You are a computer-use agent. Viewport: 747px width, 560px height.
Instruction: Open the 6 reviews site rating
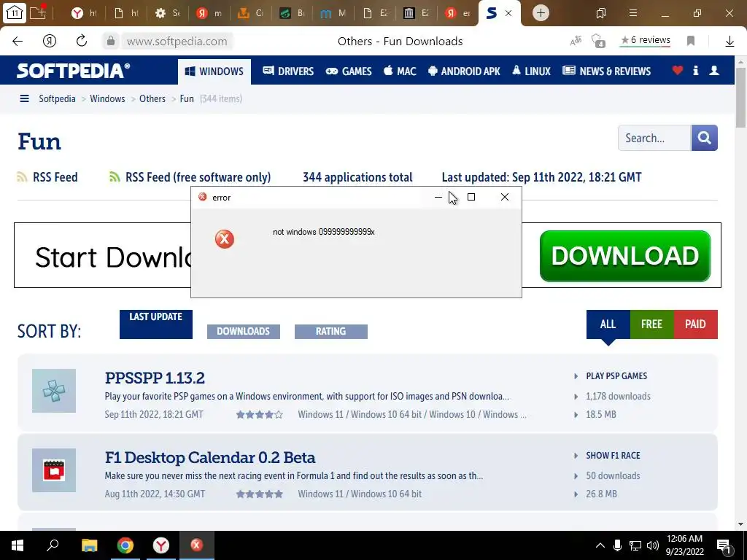click(x=645, y=41)
